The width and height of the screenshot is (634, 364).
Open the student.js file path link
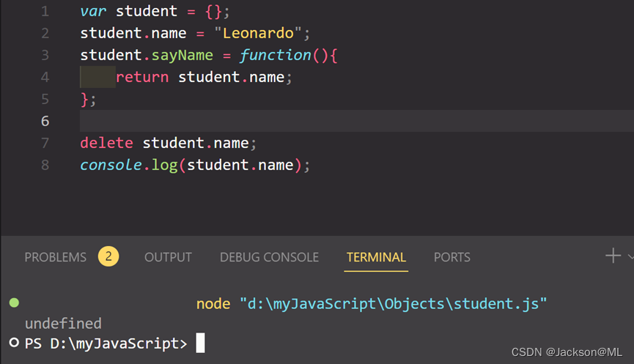(x=394, y=303)
